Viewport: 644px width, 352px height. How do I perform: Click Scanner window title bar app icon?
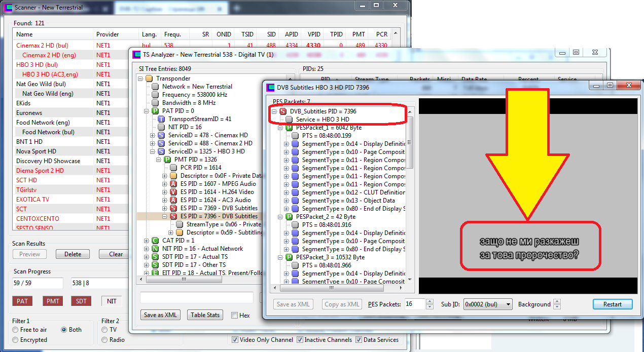[8, 8]
